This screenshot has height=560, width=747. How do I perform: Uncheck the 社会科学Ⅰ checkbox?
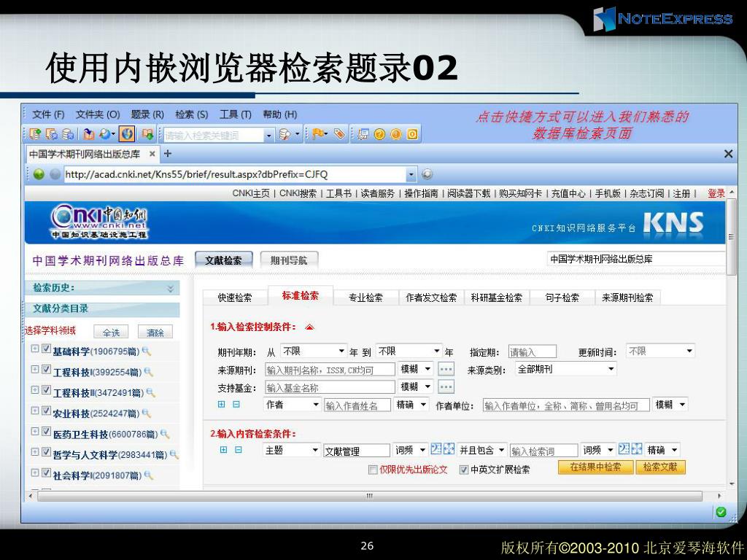point(46,472)
